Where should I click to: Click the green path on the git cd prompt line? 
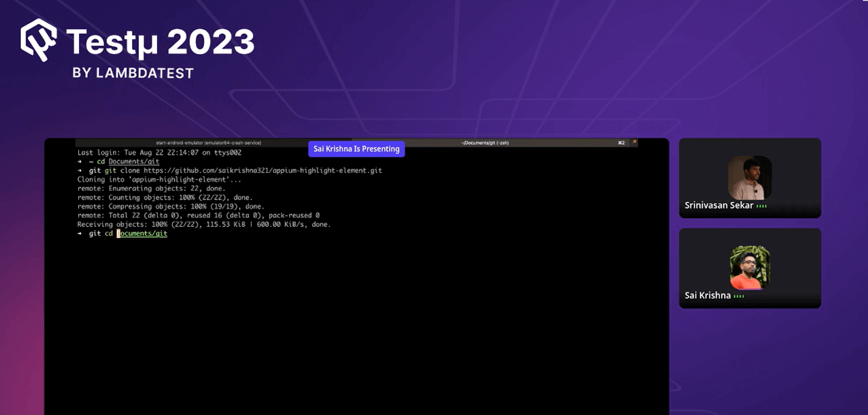142,233
